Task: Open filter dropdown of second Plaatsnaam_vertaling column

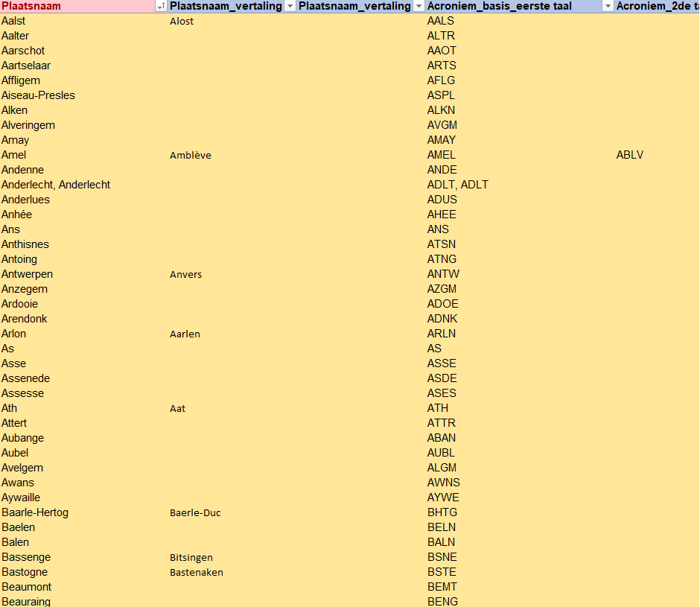Action: pos(418,7)
